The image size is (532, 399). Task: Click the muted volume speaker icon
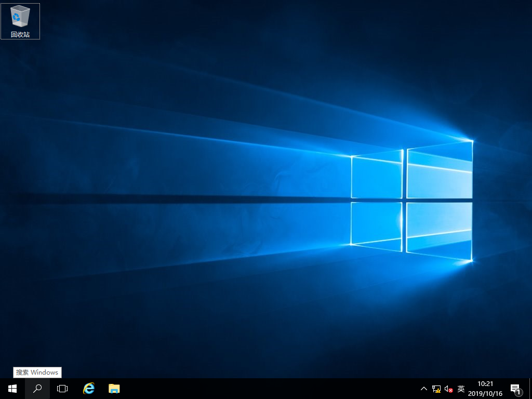coord(448,389)
